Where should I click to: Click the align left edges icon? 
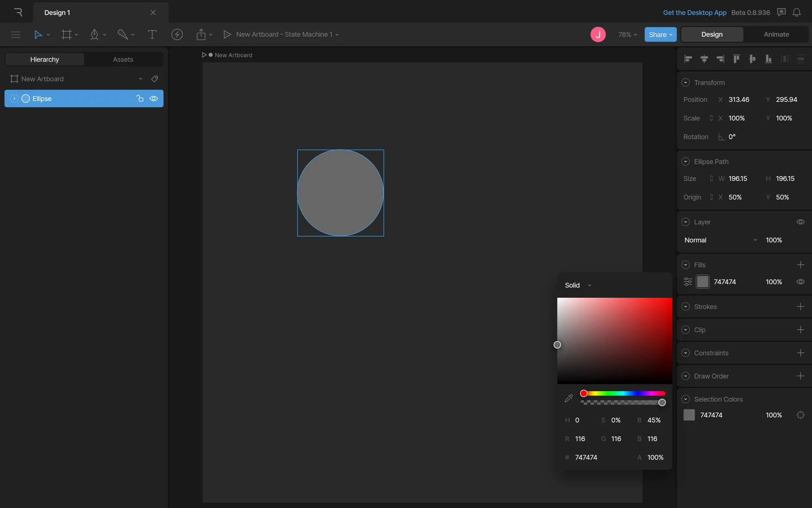(688, 59)
